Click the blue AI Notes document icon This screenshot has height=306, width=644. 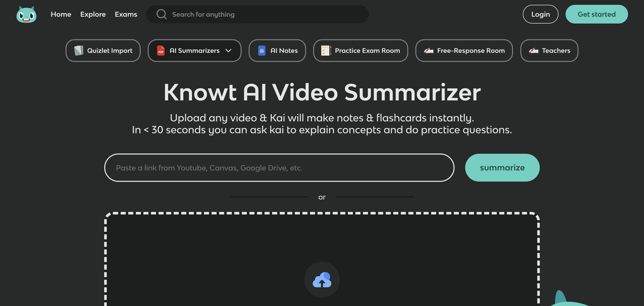pyautogui.click(x=262, y=51)
